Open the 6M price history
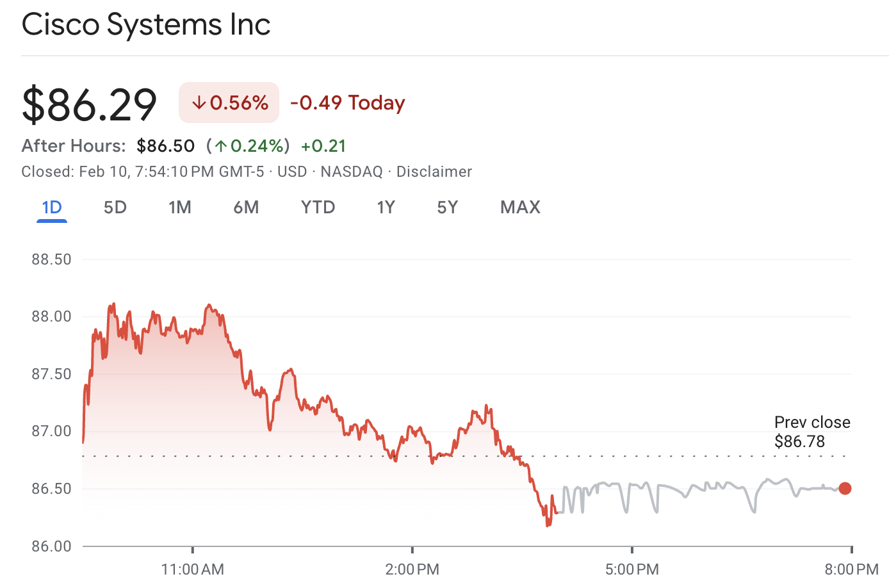The height and width of the screenshot is (588, 889). point(247,207)
